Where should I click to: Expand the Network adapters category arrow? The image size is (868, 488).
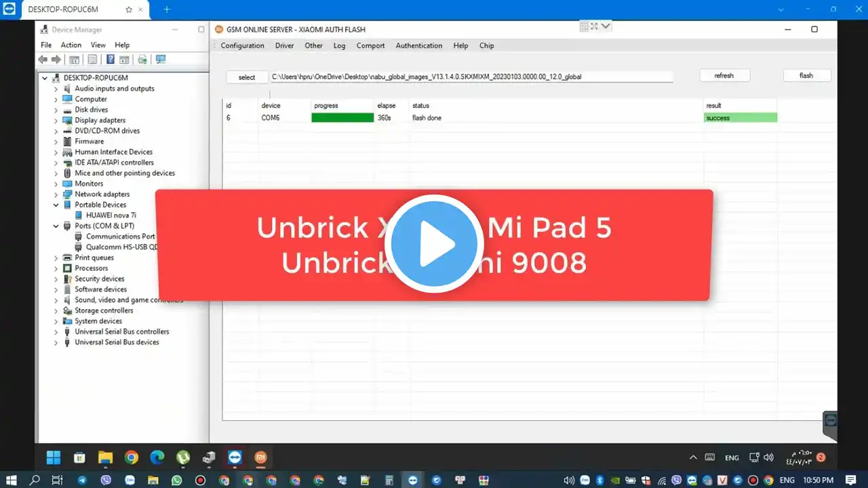pos(56,194)
